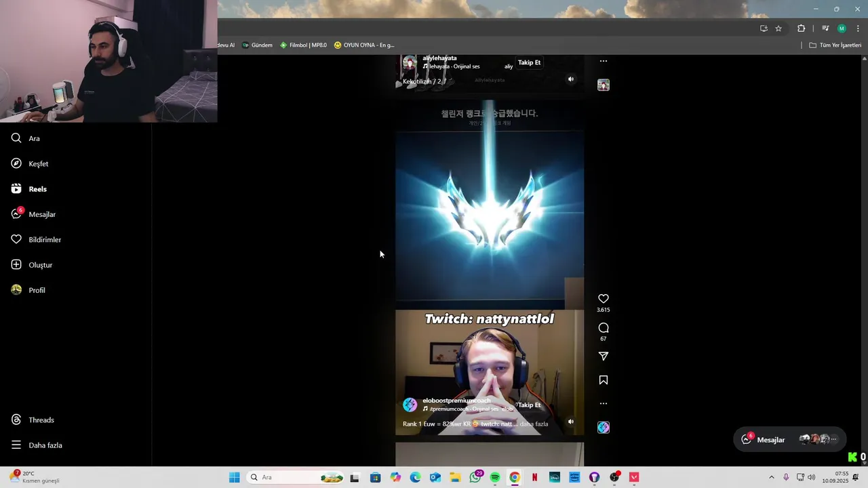
Task: Open Valorant icon on taskbar
Action: [634, 477]
